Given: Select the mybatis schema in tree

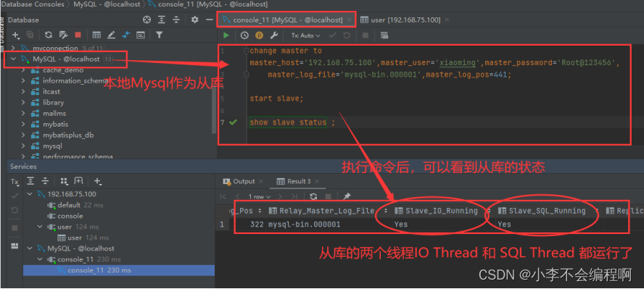Looking at the screenshot, I should pos(55,124).
